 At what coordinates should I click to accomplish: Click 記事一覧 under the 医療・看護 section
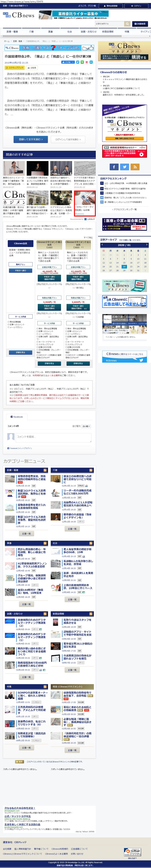(26, 533)
